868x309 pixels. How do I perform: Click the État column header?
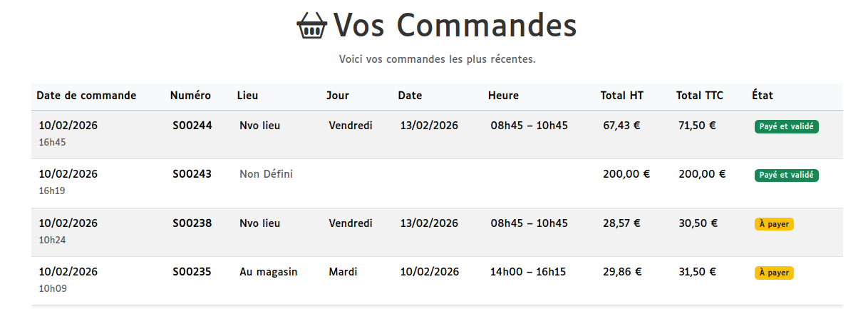[762, 96]
